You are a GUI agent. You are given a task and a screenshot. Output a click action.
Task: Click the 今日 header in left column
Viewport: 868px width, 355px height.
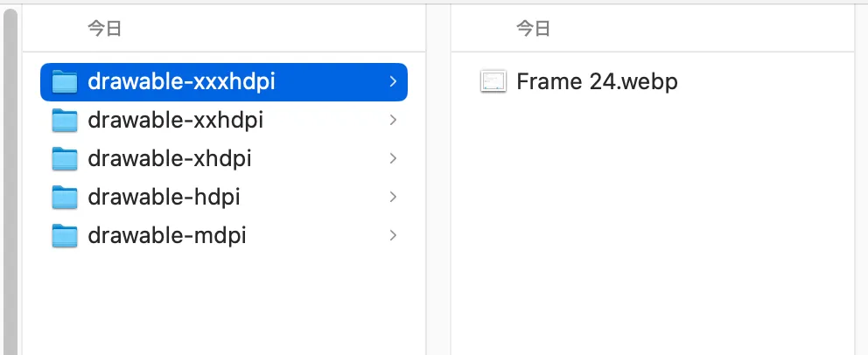click(104, 28)
